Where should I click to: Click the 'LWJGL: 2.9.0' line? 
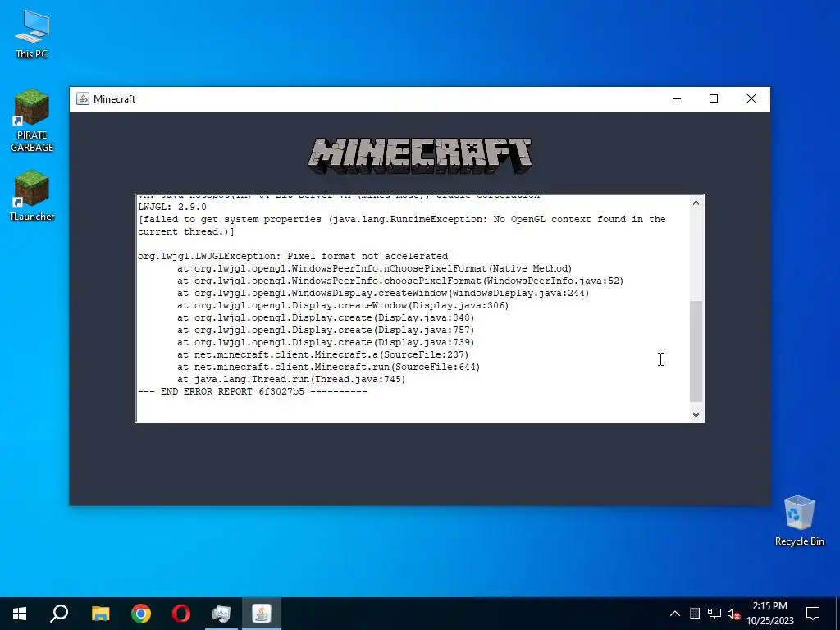coord(172,207)
